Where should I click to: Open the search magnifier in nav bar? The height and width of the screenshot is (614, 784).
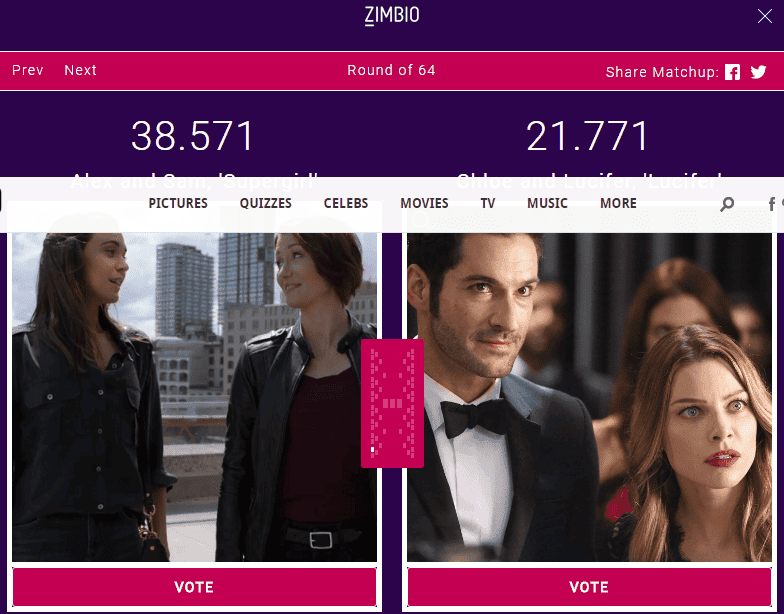(x=727, y=204)
